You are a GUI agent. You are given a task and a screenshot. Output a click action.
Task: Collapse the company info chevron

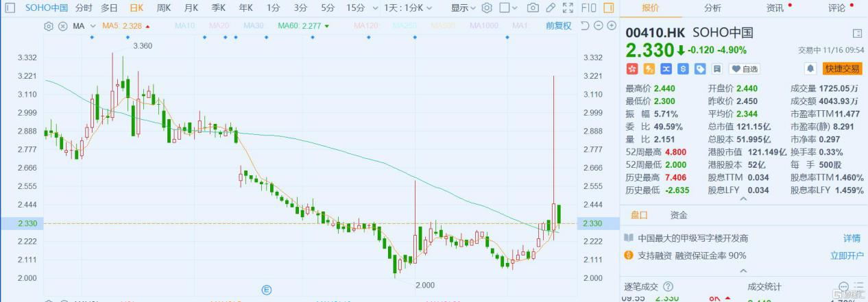coord(743,270)
